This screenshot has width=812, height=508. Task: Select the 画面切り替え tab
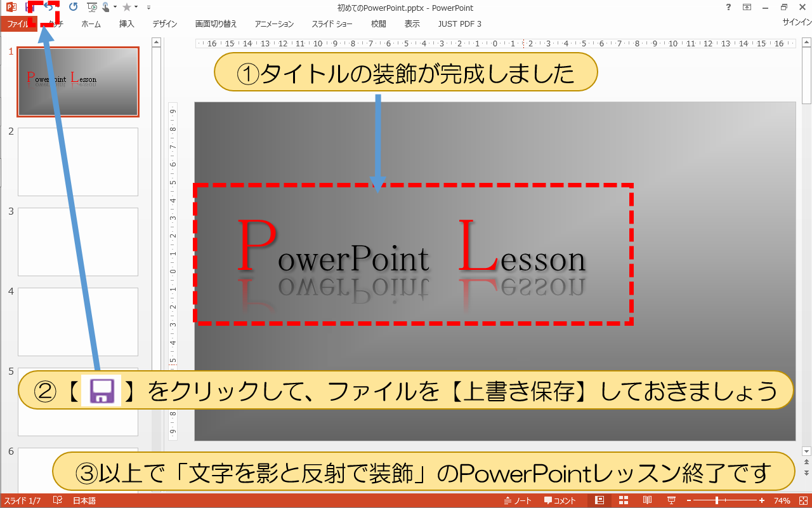tap(216, 23)
